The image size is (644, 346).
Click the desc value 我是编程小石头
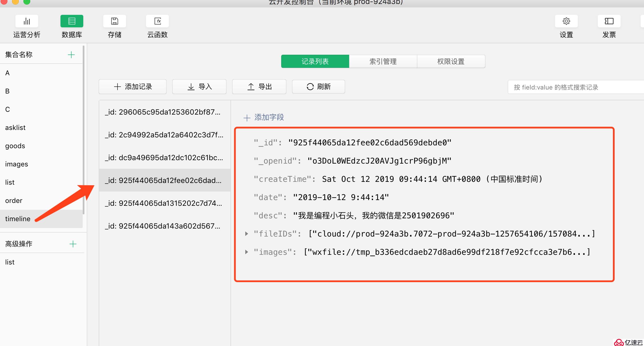point(374,215)
